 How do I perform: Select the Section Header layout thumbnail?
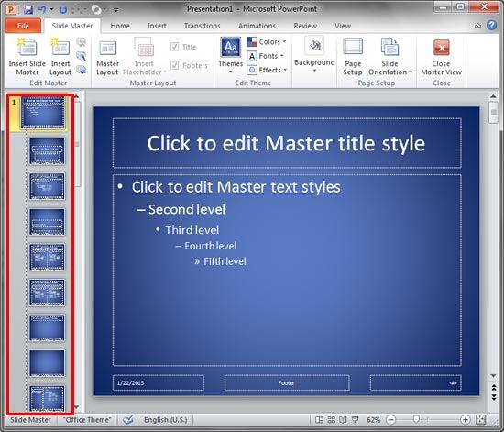coord(47,222)
